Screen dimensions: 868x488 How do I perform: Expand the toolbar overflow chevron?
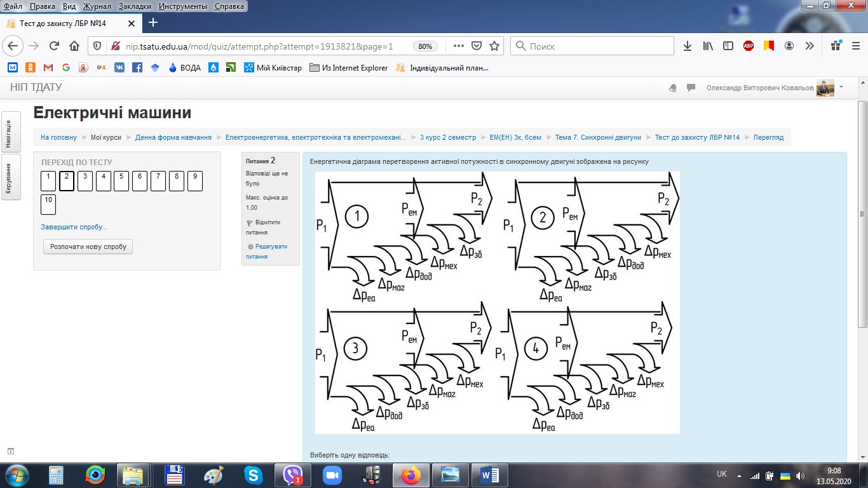810,46
